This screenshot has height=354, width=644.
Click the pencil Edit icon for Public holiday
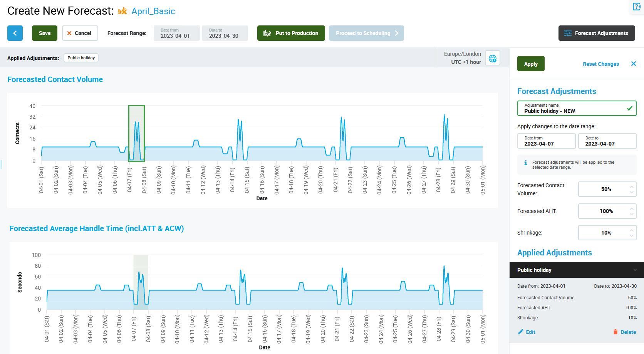[x=521, y=332]
